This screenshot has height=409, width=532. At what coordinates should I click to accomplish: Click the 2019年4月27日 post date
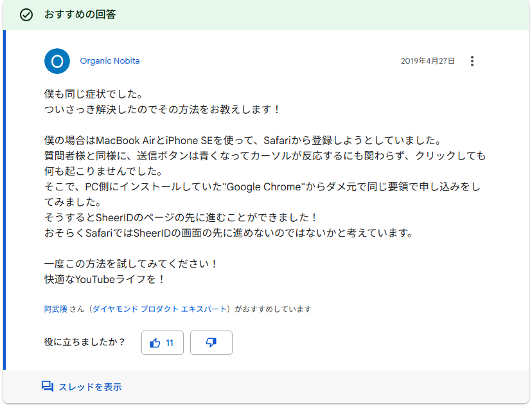click(x=427, y=61)
